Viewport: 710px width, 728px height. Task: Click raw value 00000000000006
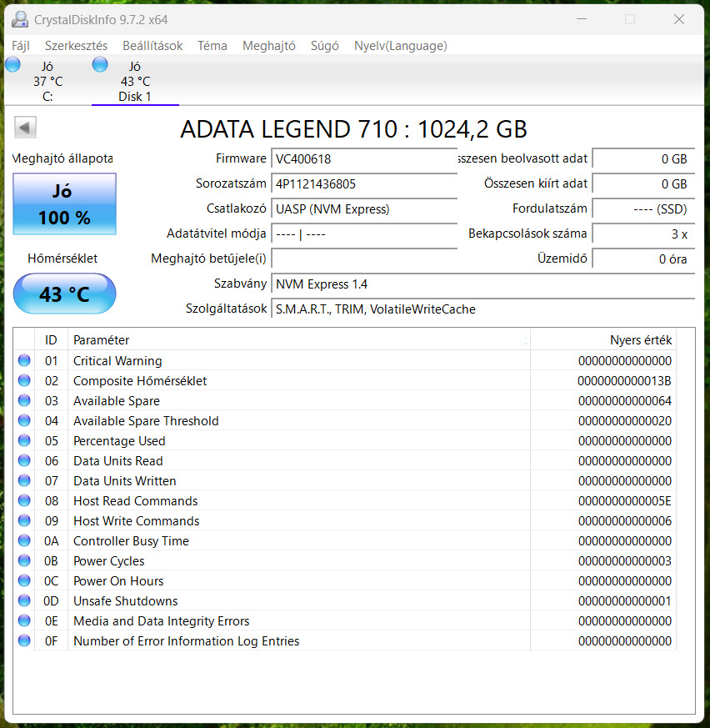[625, 521]
